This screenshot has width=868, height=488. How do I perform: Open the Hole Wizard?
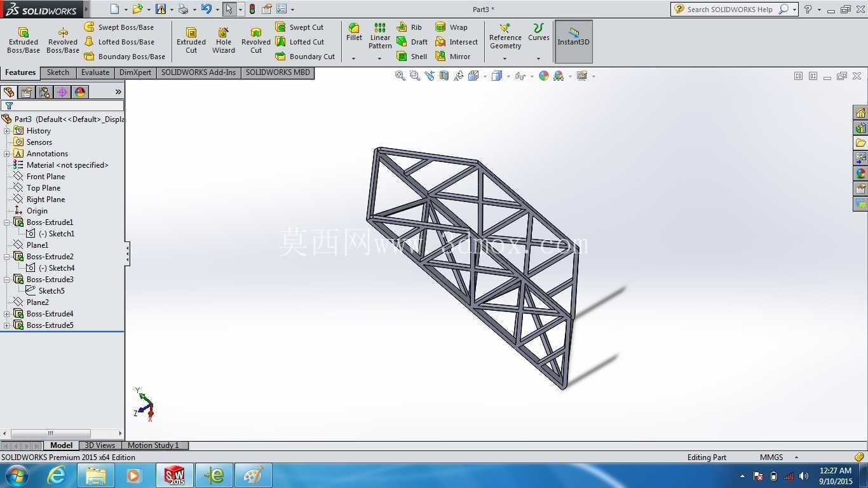click(224, 41)
